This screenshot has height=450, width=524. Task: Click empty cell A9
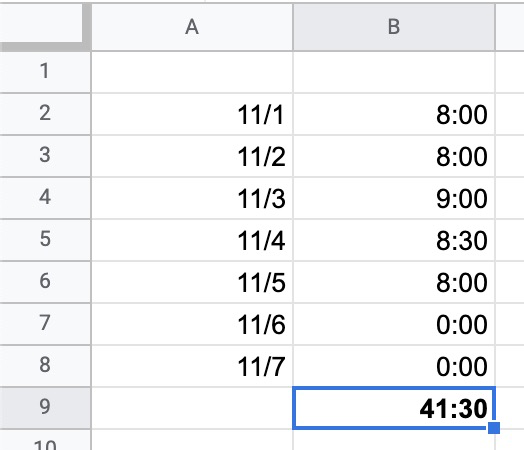pyautogui.click(x=192, y=408)
